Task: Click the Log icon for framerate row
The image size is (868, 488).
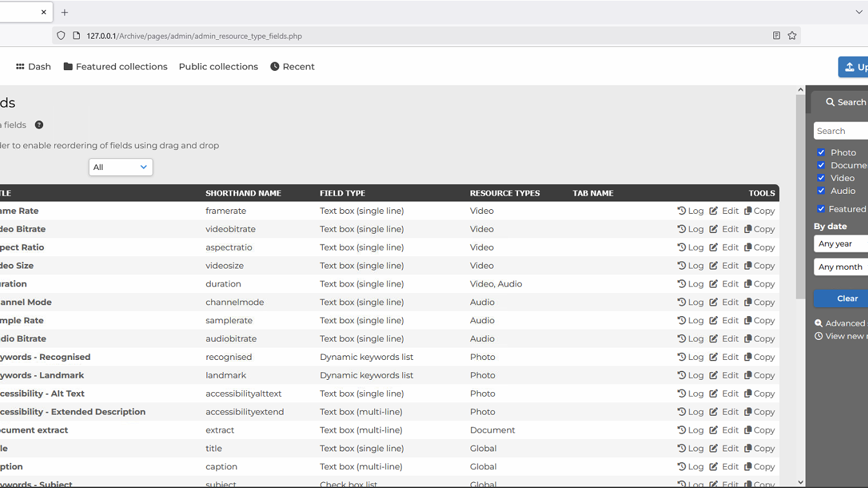Action: coord(682,211)
